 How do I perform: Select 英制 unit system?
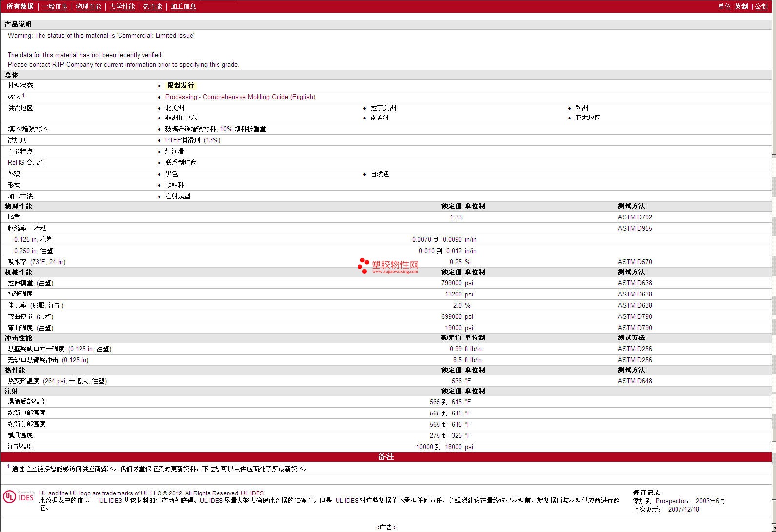741,6
